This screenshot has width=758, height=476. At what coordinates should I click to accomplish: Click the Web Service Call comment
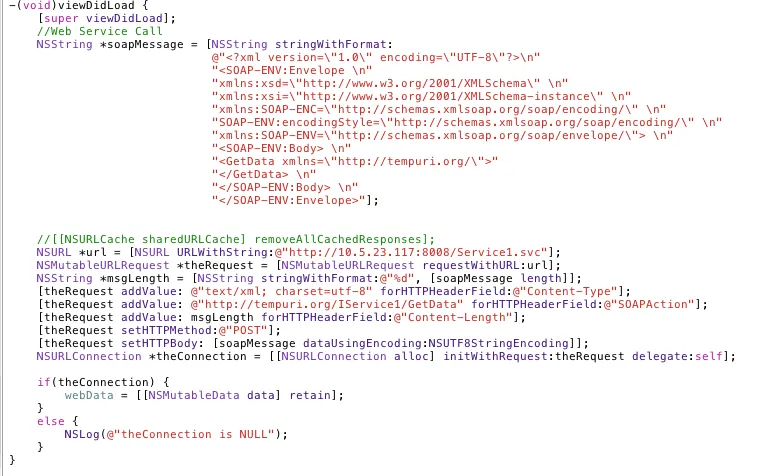pos(100,31)
